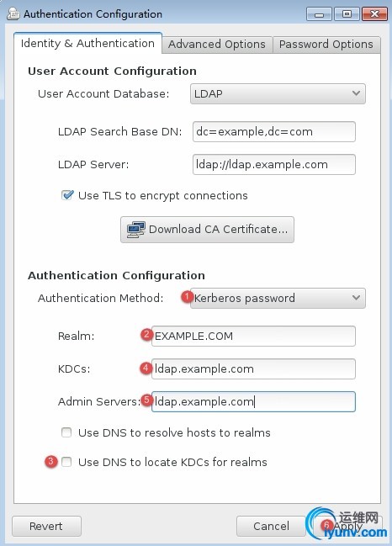
Task: Uncheck Use TLS to encrypt connections
Action: point(67,195)
